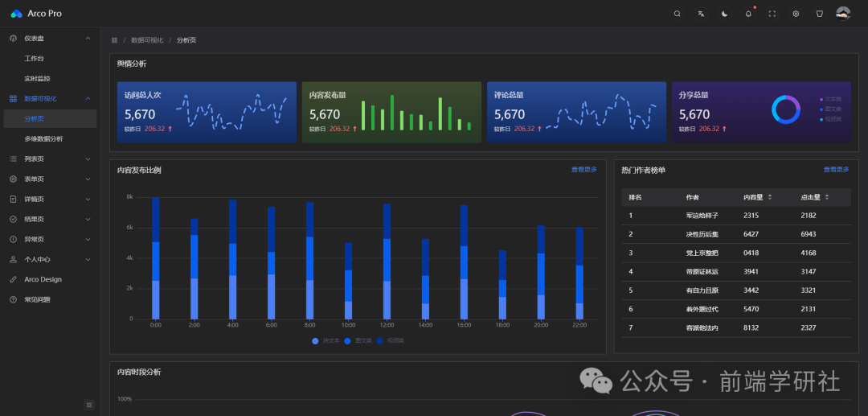Toggle the 纯文本 bar chart legend

326,340
